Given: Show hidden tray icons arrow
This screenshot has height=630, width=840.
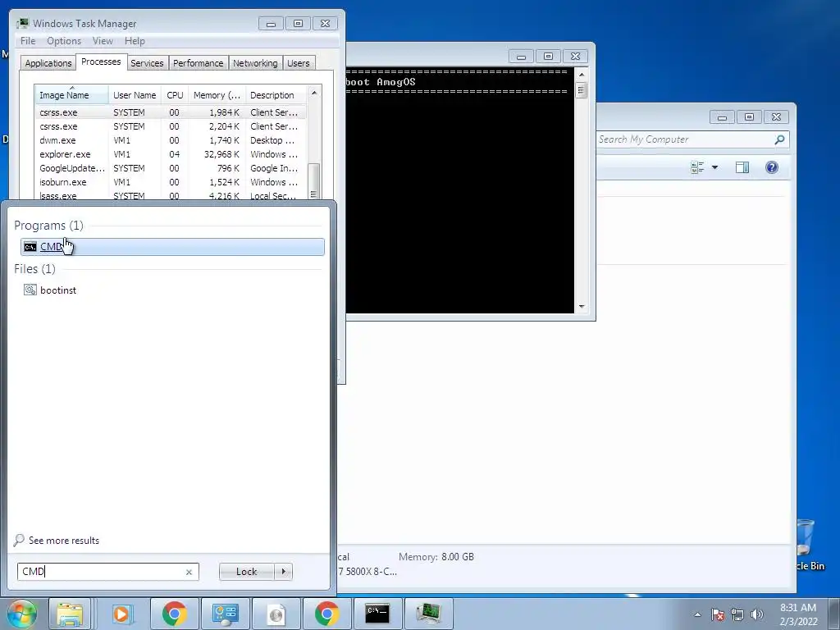Looking at the screenshot, I should [697, 614].
